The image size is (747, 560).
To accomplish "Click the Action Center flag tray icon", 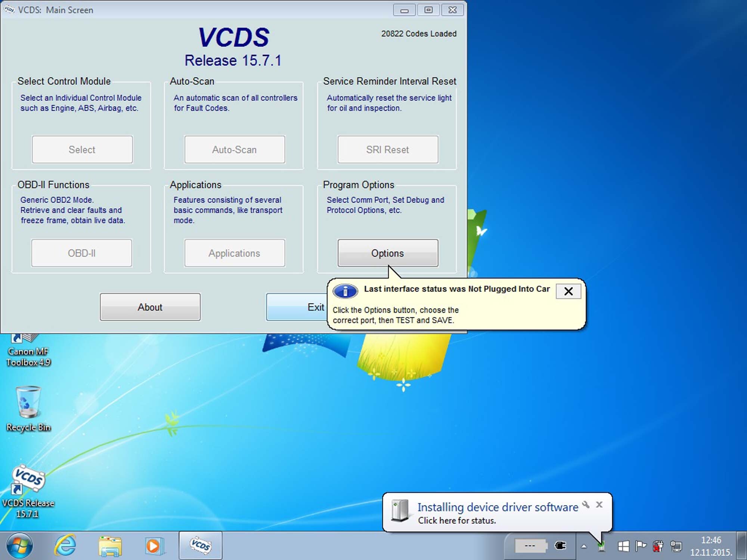I will 641,546.
